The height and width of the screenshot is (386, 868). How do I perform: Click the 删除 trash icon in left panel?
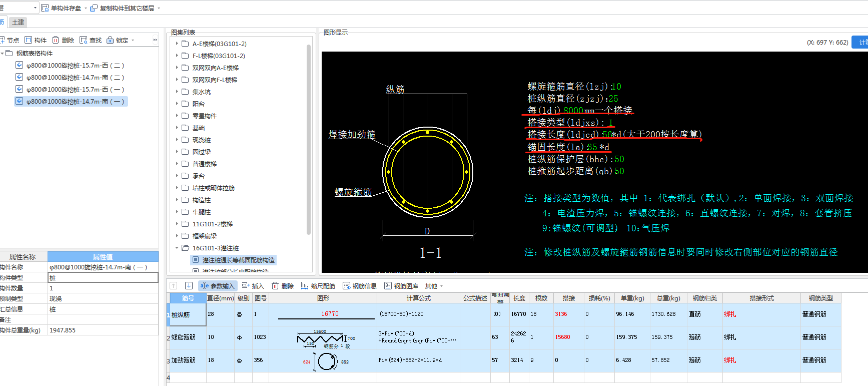pyautogui.click(x=56, y=40)
